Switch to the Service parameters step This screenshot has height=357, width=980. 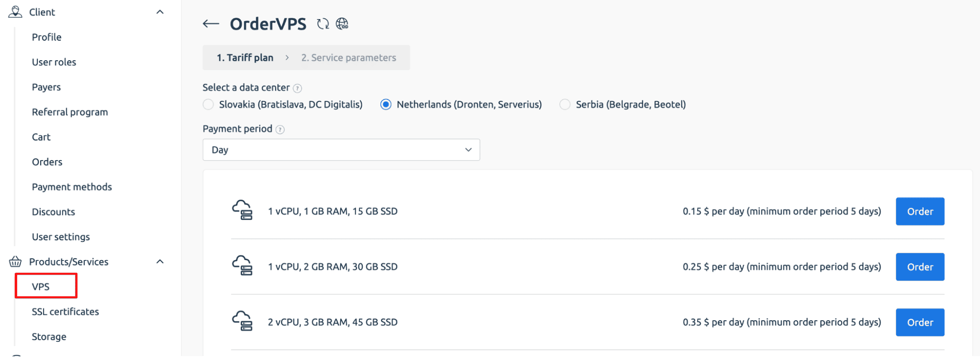349,57
